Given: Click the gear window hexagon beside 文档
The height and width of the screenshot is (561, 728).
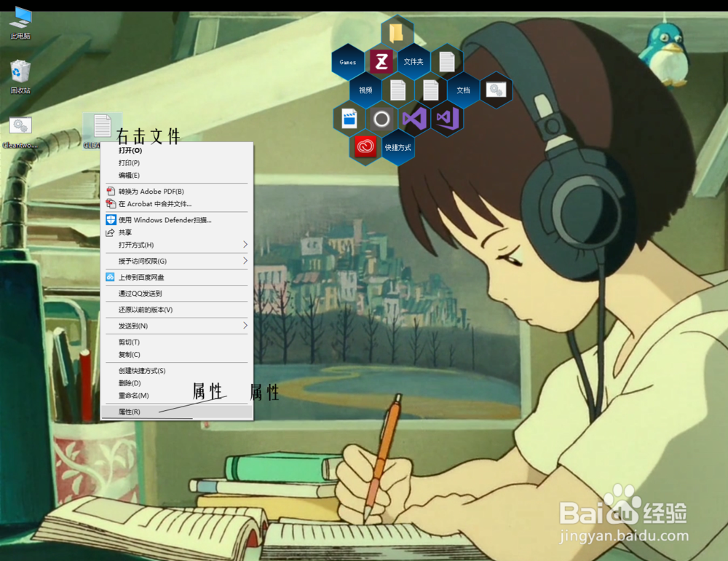Looking at the screenshot, I should pyautogui.click(x=496, y=90).
